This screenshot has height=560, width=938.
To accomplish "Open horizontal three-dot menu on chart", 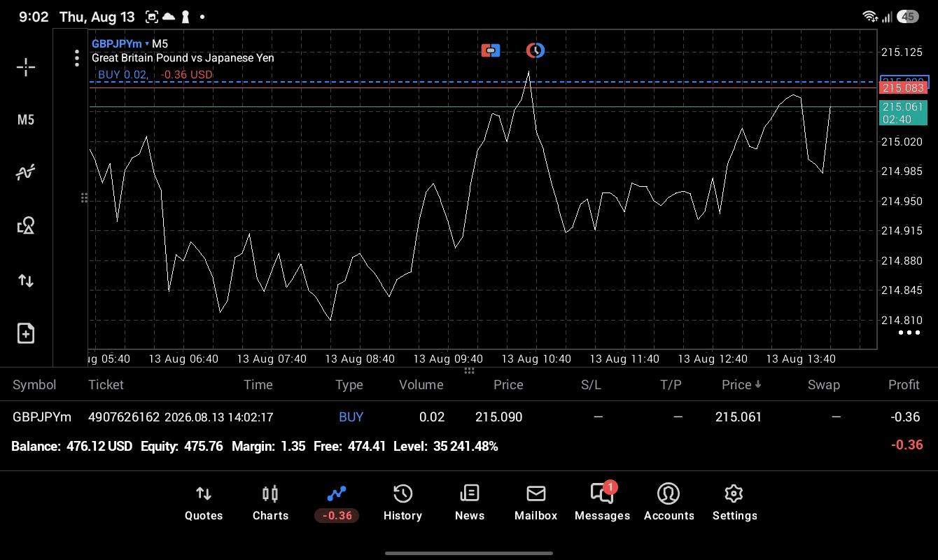I will (x=909, y=332).
